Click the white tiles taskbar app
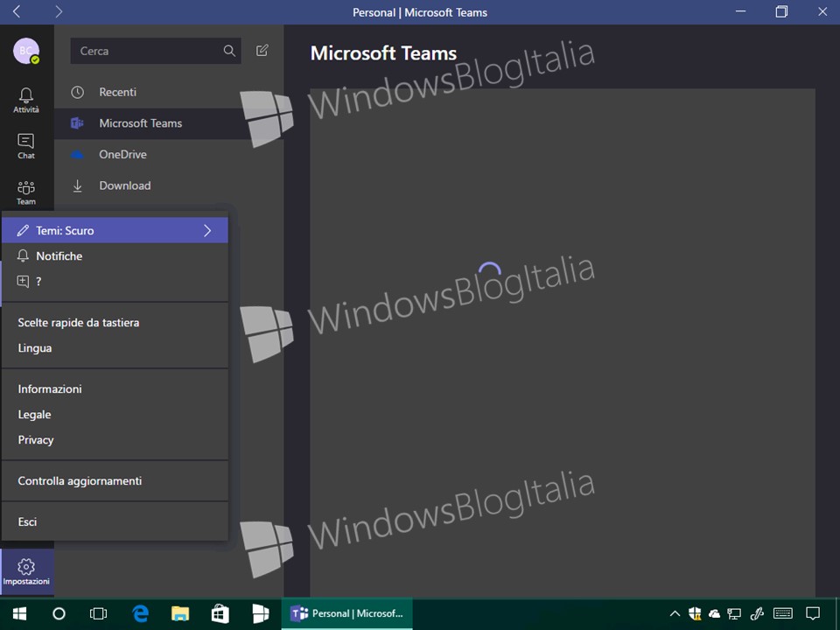This screenshot has height=630, width=840. pos(261,613)
